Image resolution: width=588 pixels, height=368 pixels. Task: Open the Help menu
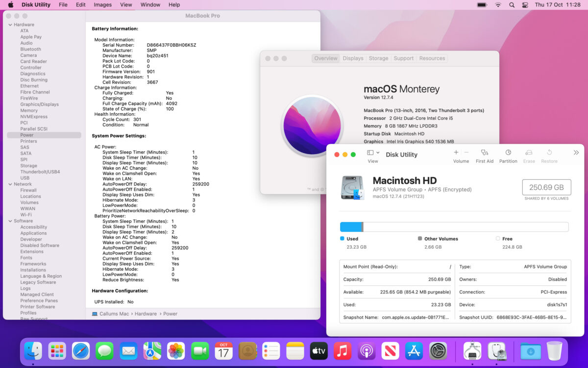[x=174, y=4]
